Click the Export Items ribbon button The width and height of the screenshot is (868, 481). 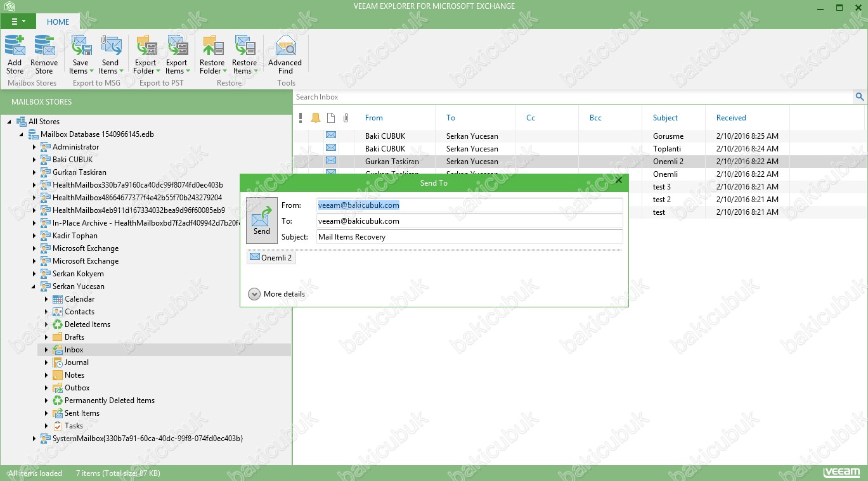coord(176,55)
